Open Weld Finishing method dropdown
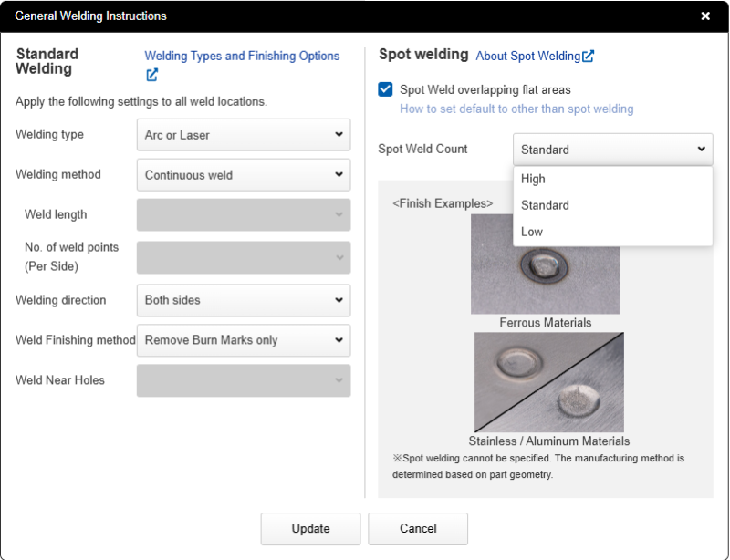This screenshot has width=730, height=560. coord(243,340)
